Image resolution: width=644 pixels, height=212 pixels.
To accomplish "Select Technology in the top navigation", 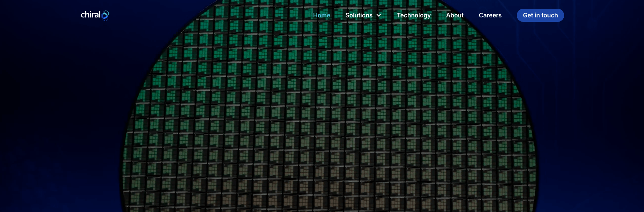I will click(413, 15).
